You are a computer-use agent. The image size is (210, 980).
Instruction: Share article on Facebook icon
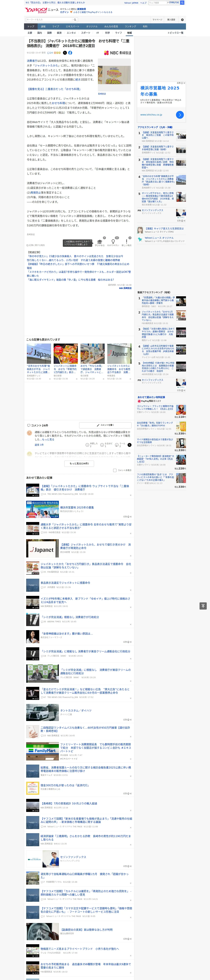(x=70, y=53)
